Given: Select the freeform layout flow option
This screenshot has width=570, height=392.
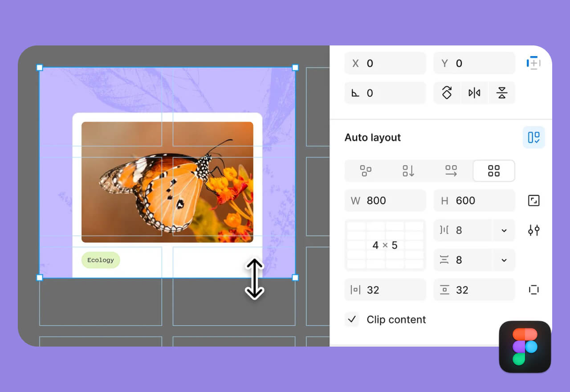Looking at the screenshot, I should pos(366,171).
